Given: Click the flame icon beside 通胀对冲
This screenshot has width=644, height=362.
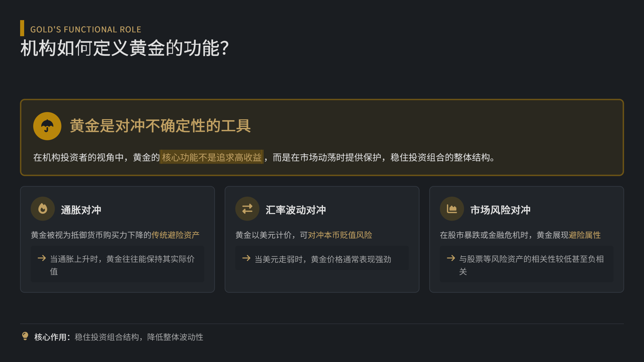Looking at the screenshot, I should pyautogui.click(x=43, y=209).
